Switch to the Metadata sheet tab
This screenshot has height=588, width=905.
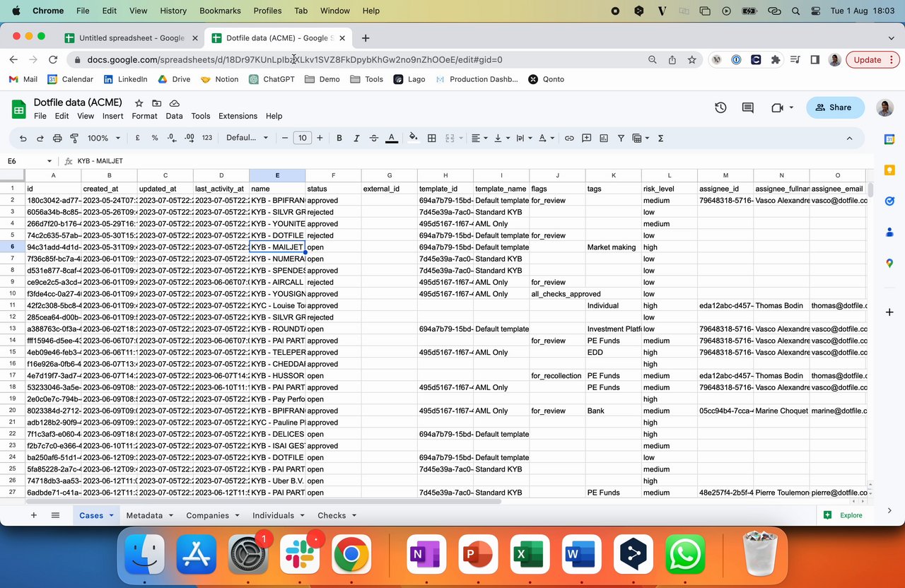click(x=144, y=515)
